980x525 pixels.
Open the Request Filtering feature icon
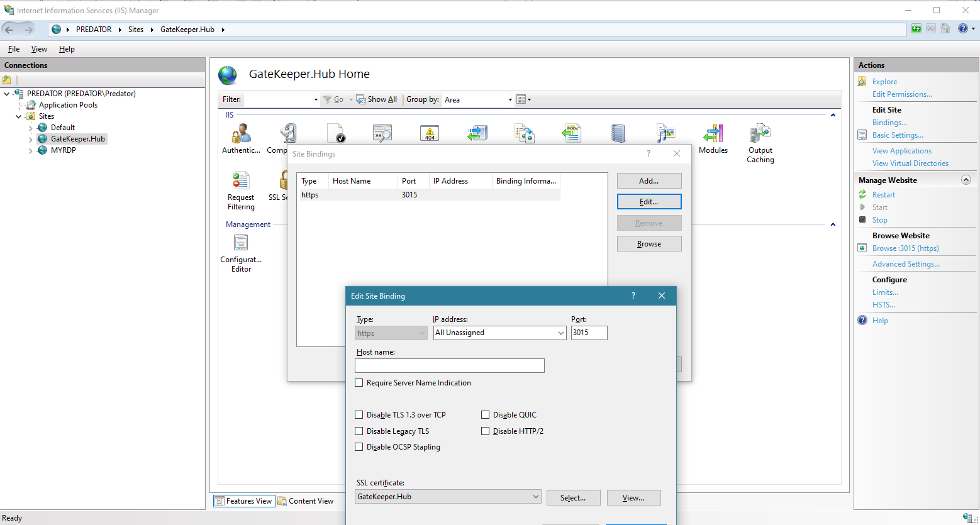241,182
